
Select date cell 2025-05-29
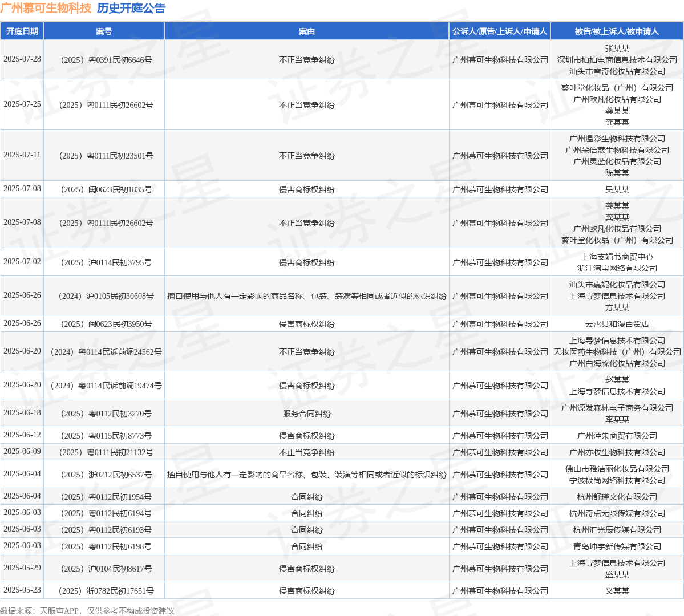tap(22, 568)
